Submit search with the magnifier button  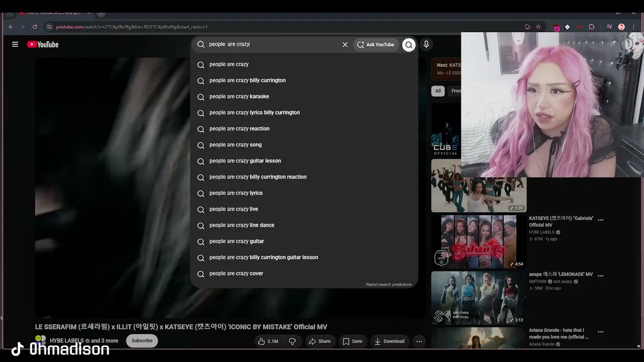tap(409, 44)
